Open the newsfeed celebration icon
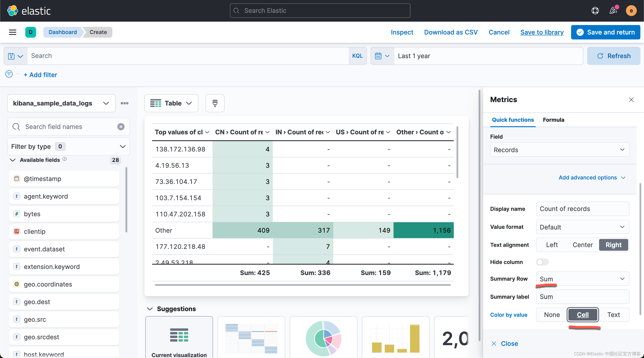The height and width of the screenshot is (358, 644). (613, 11)
